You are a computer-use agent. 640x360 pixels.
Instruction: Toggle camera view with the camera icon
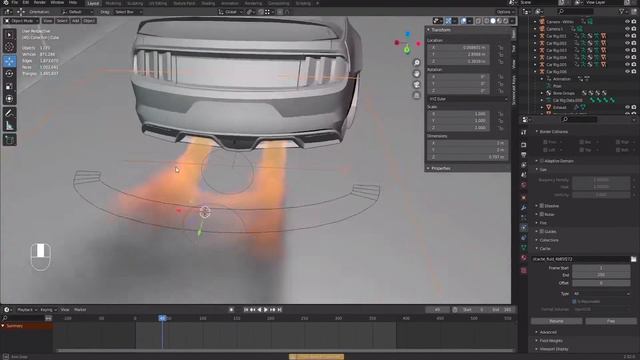coord(416,84)
